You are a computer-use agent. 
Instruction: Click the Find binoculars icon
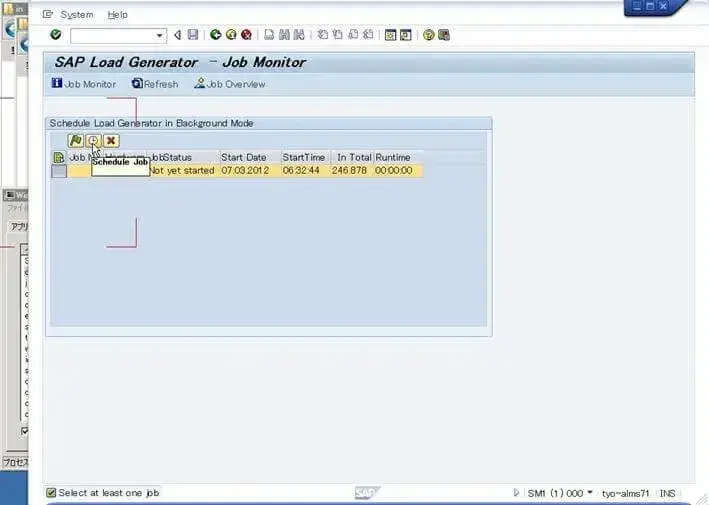tap(284, 35)
